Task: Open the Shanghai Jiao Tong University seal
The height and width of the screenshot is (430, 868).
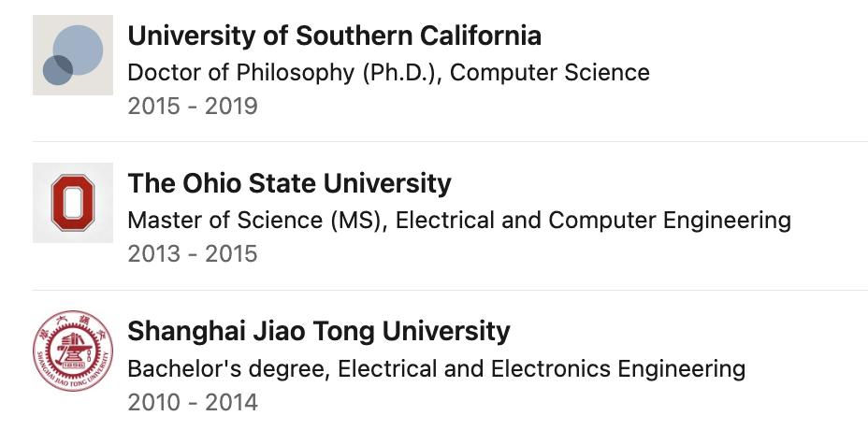Action: [x=73, y=351]
